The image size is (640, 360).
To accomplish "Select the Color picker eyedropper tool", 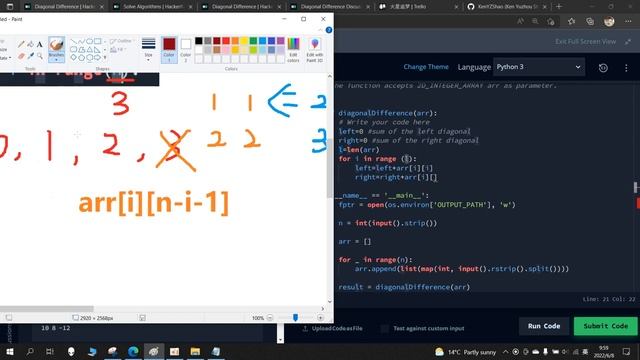I will [31, 56].
